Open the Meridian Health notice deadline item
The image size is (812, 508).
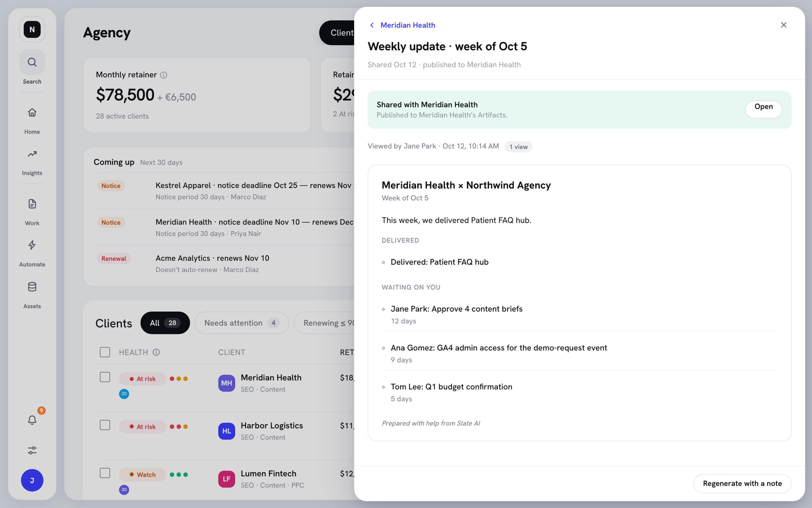(225, 227)
